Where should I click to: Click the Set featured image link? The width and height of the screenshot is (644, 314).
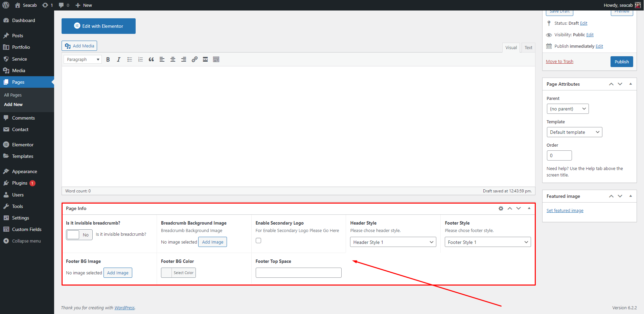565,211
